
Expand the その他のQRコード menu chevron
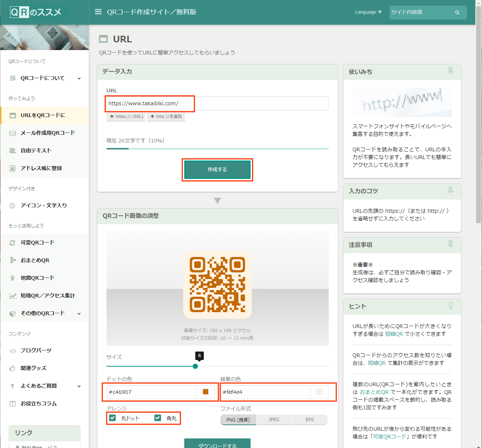(x=79, y=313)
